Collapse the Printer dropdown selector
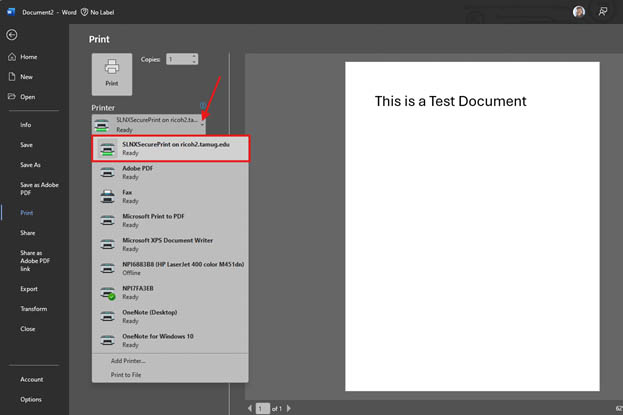Screen dimensions: 623x415 point(149,124)
